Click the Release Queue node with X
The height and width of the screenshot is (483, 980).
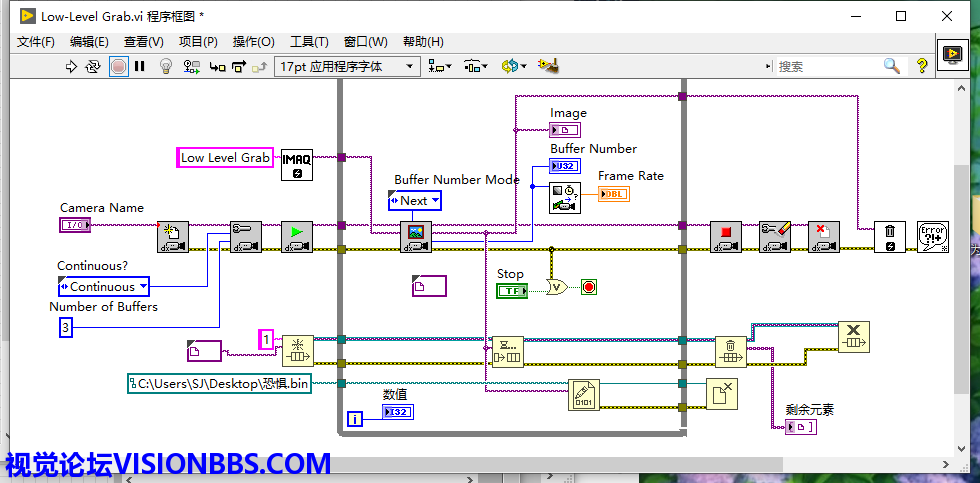(853, 337)
